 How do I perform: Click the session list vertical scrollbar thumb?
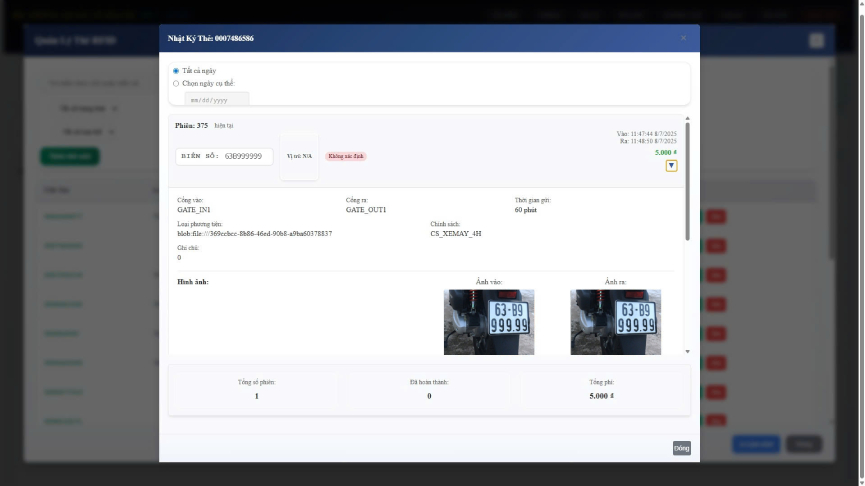point(687,180)
